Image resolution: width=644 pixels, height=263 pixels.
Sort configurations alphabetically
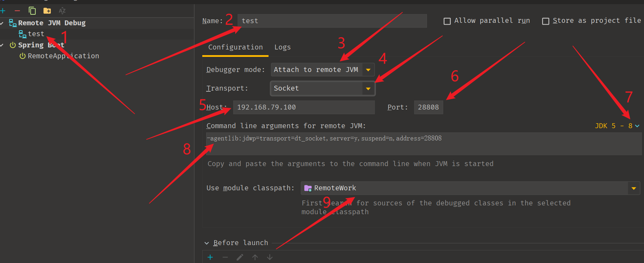62,11
